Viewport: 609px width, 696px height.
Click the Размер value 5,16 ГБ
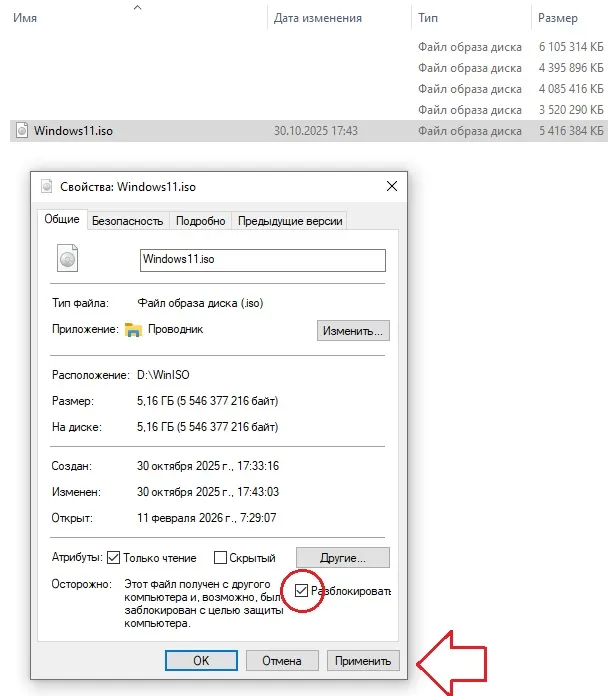point(207,401)
